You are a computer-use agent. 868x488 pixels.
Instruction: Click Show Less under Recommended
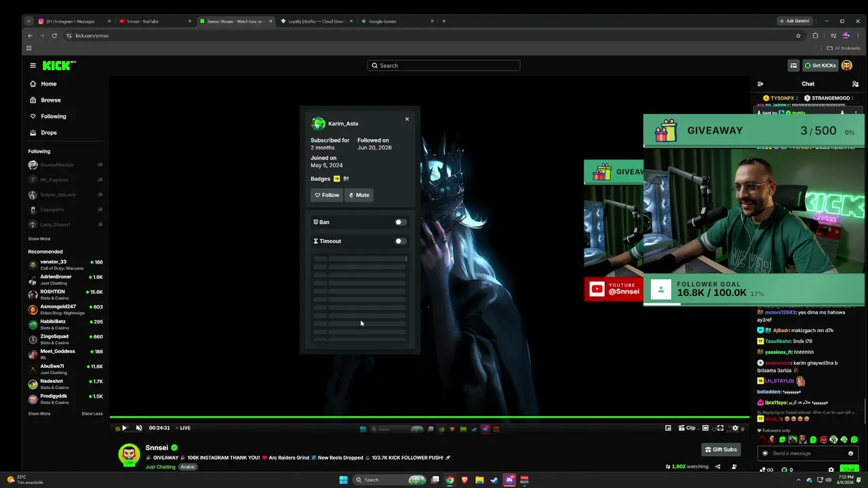tap(92, 413)
